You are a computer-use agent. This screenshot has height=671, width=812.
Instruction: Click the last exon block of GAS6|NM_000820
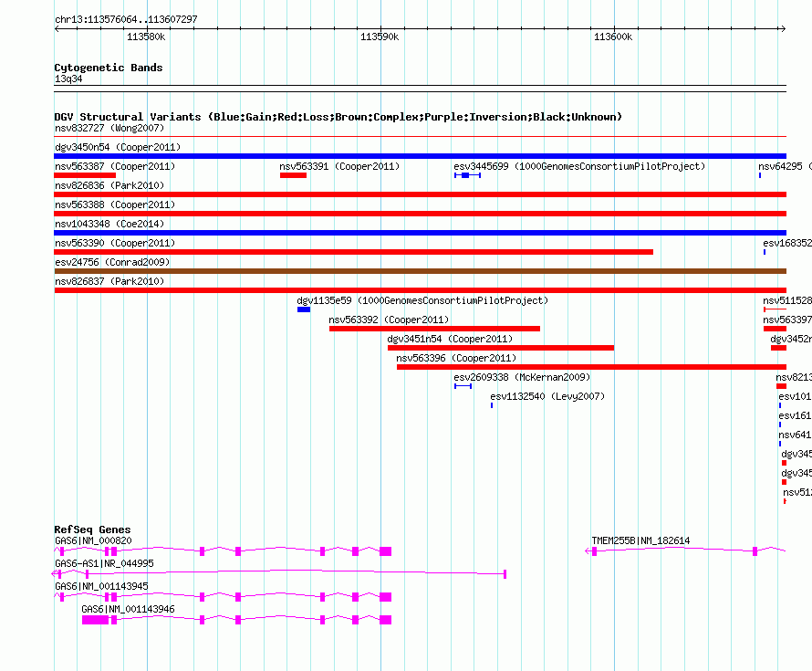tap(385, 551)
